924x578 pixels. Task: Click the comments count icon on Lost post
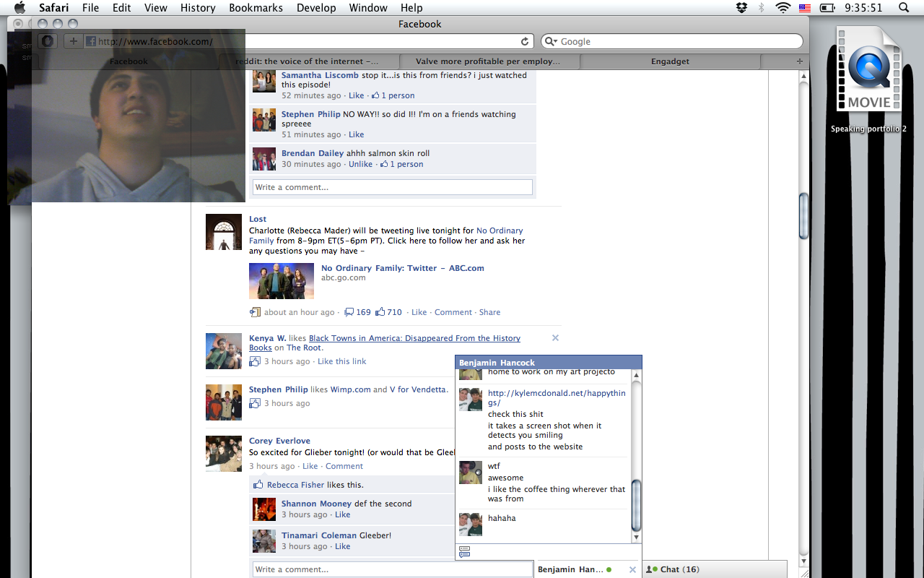point(349,312)
